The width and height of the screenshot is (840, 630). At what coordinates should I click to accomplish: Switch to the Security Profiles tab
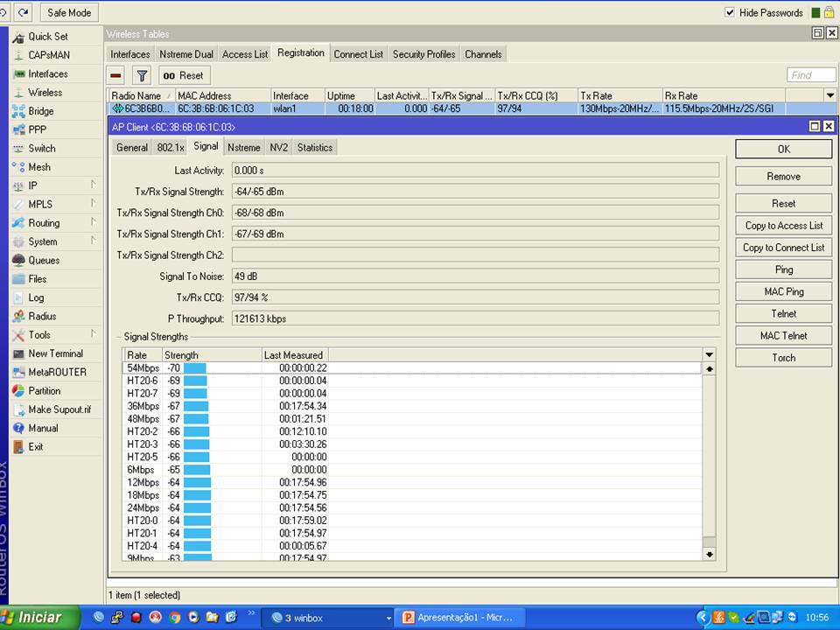click(423, 54)
